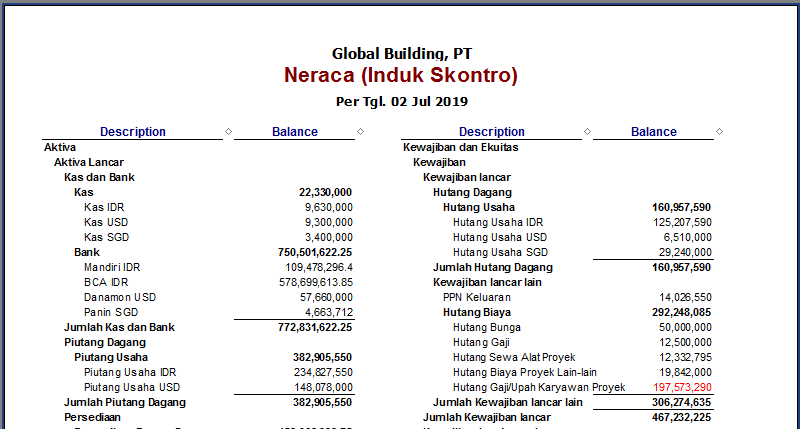Select the left Balance column header

click(x=295, y=132)
